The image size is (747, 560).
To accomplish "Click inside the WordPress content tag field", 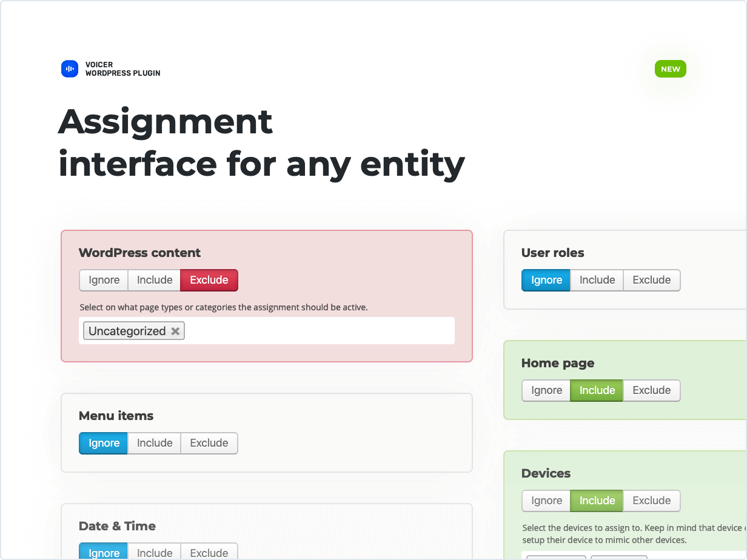I will (x=267, y=331).
